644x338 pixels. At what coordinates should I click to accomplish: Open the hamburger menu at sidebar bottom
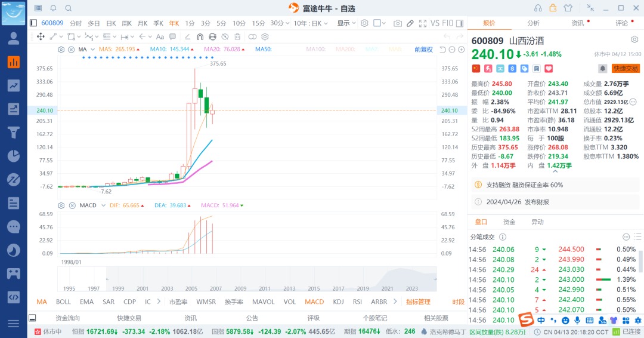click(13, 324)
